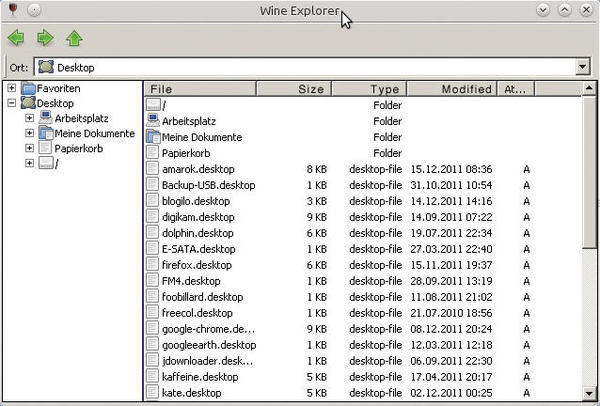Sort by the Size column header
Viewport: 600px width, 406px height.
294,89
